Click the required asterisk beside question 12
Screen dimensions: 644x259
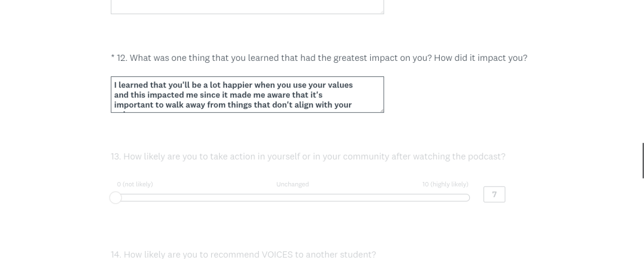click(x=113, y=58)
